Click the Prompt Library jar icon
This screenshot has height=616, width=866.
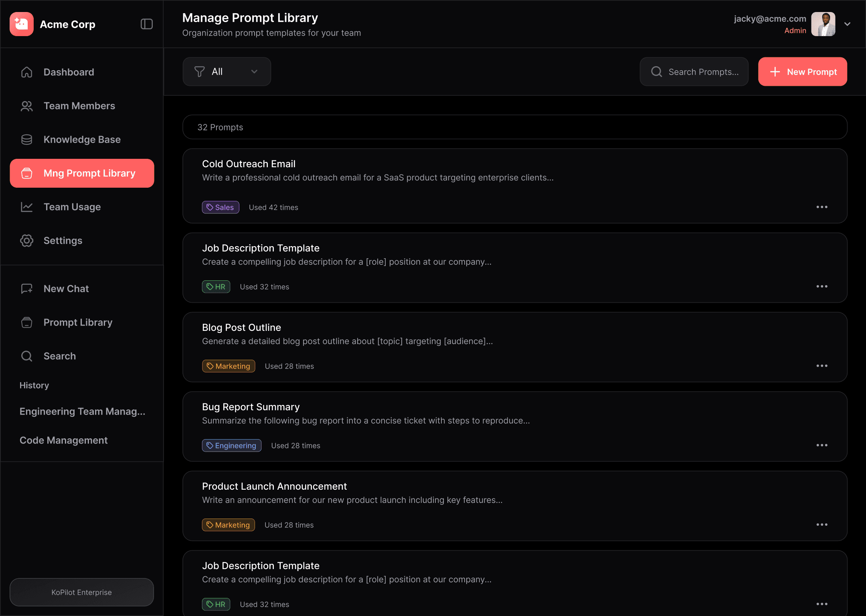[27, 322]
